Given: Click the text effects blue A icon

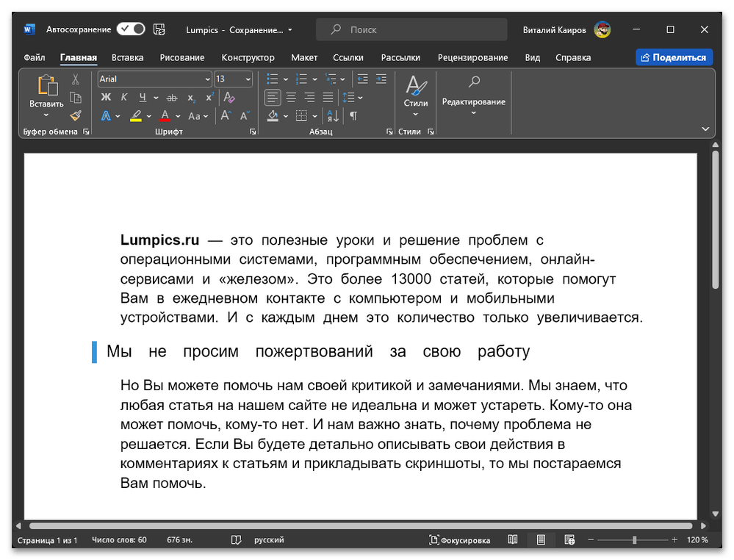Looking at the screenshot, I should 107,115.
